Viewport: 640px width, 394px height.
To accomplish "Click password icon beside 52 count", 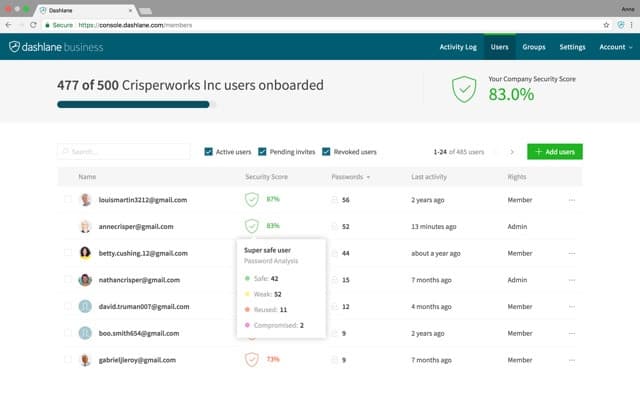I will (335, 226).
